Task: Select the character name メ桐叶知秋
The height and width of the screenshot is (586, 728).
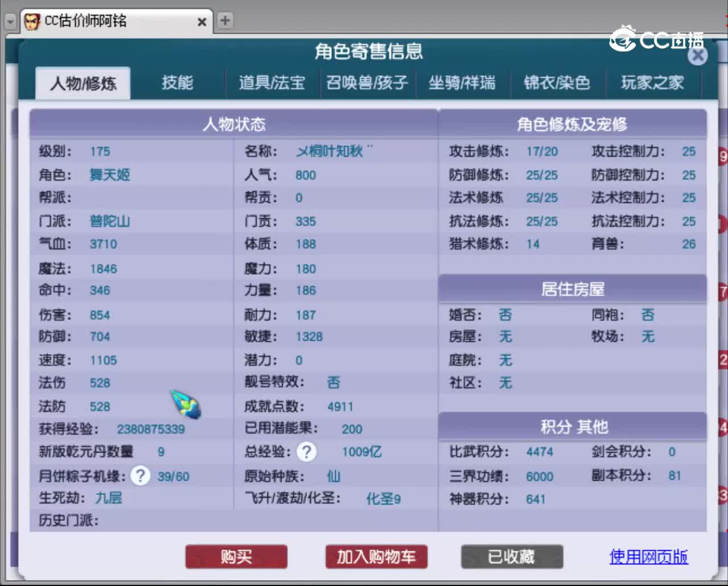Action: [x=334, y=151]
